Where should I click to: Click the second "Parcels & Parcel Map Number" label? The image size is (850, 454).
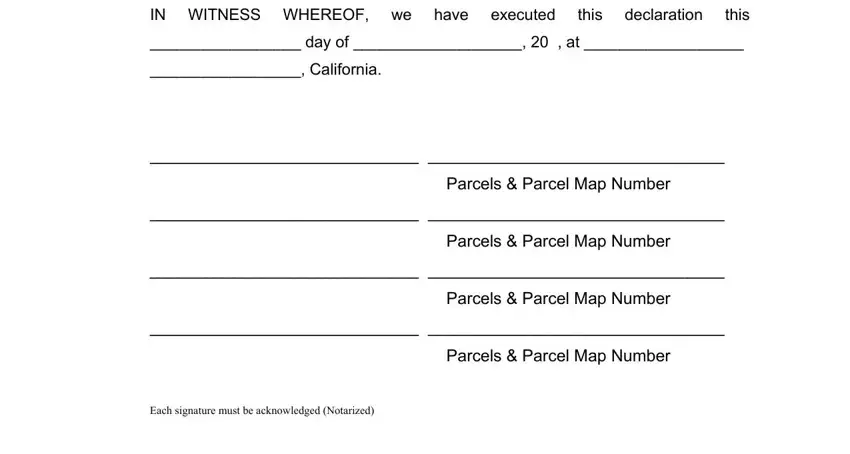click(558, 241)
